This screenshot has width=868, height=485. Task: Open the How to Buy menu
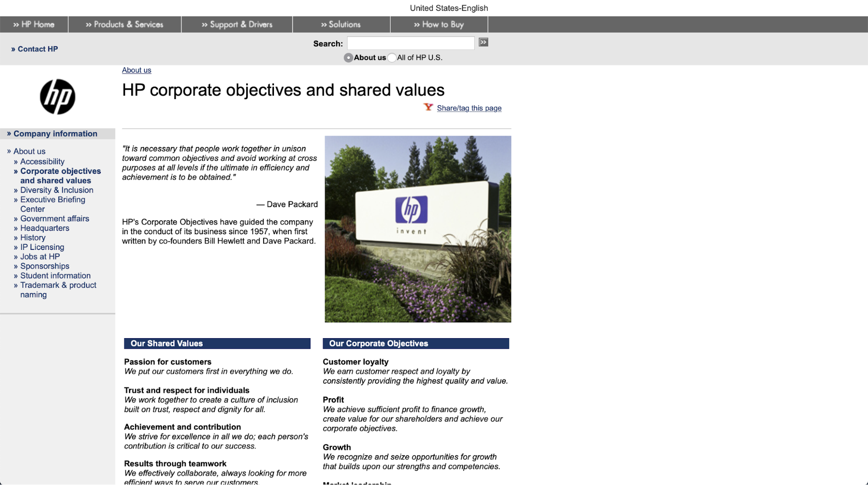pyautogui.click(x=439, y=24)
